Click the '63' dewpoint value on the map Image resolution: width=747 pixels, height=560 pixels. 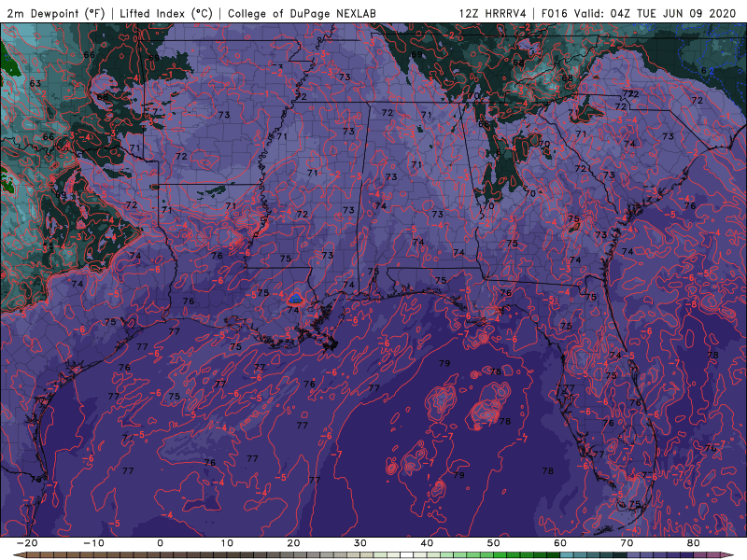coord(35,84)
